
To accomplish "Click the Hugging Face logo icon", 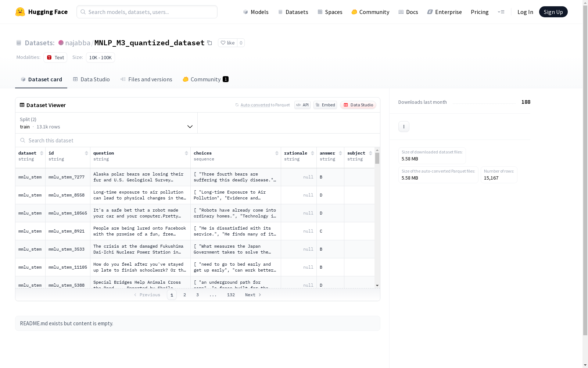I will pyautogui.click(x=20, y=12).
